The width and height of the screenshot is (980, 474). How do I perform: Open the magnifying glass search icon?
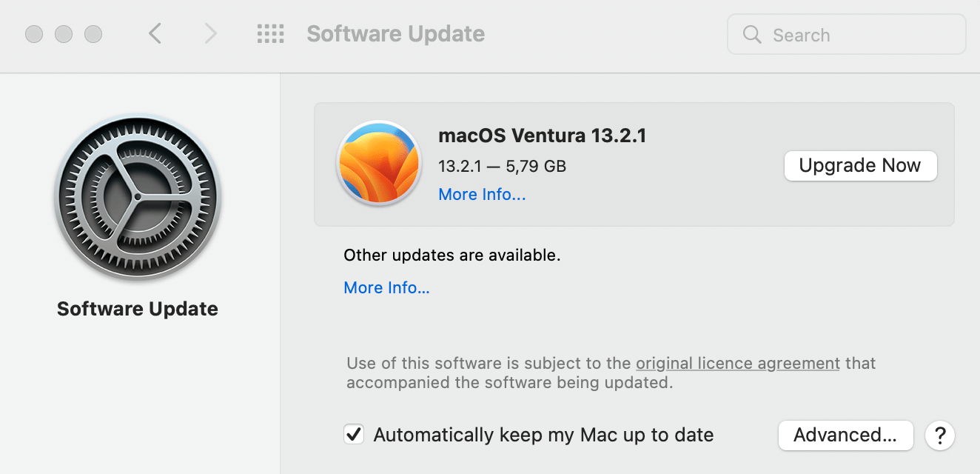(752, 34)
